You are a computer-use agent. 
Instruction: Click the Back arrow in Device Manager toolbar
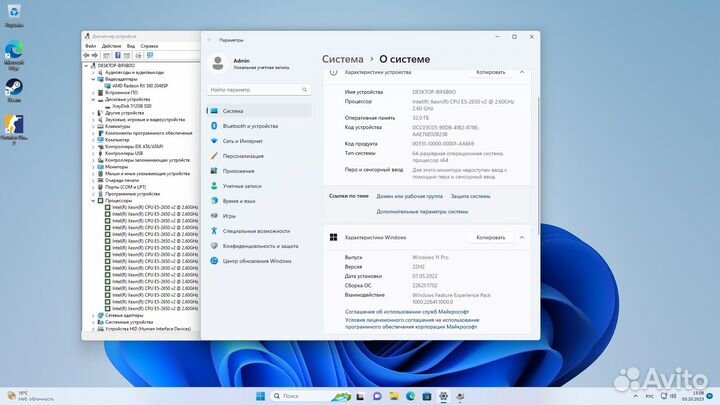(x=86, y=55)
